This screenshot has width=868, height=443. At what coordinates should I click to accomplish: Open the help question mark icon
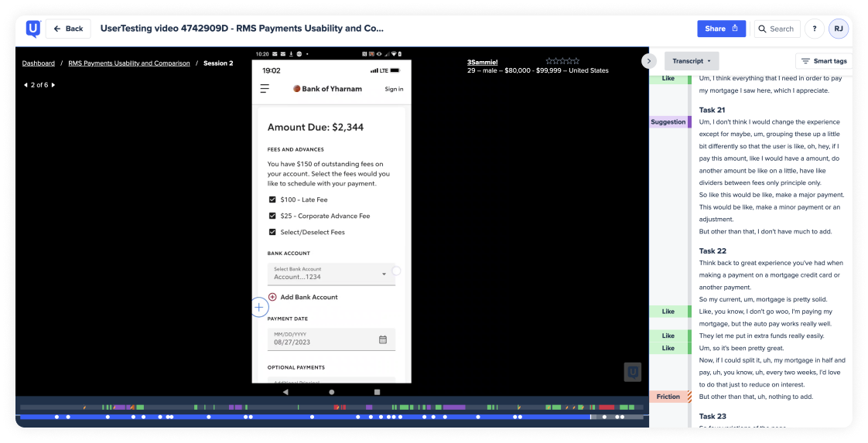click(x=814, y=29)
